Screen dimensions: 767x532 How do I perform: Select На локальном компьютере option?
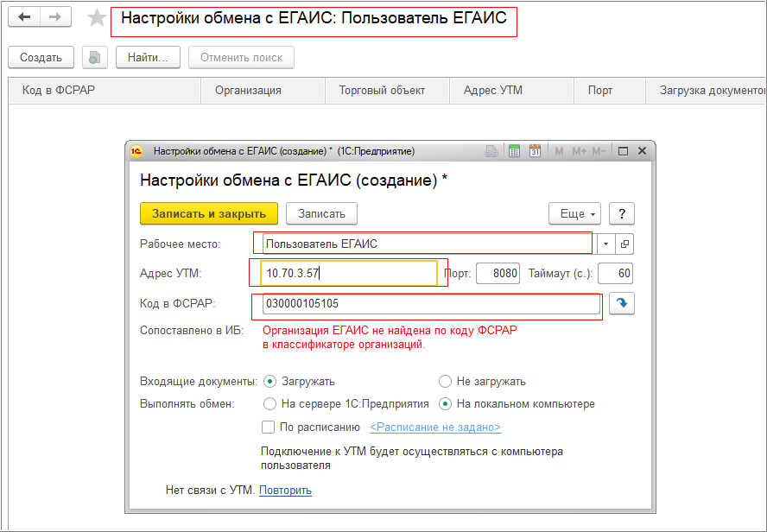(x=445, y=404)
